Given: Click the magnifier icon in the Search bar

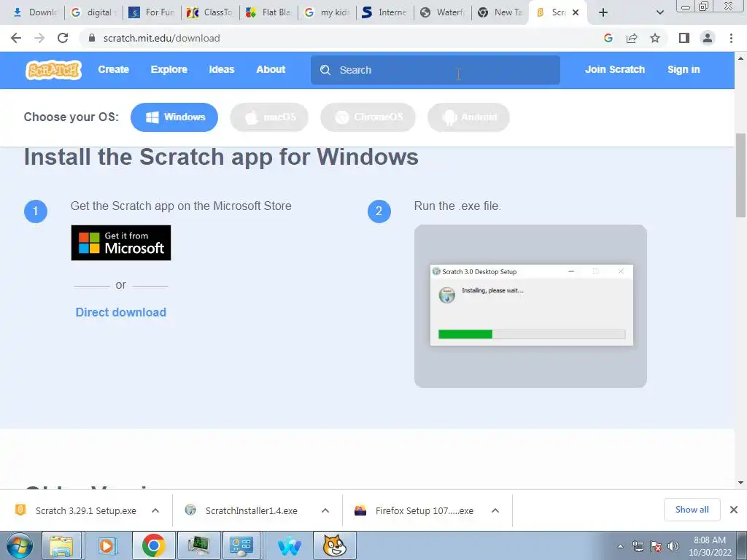Looking at the screenshot, I should coord(325,70).
